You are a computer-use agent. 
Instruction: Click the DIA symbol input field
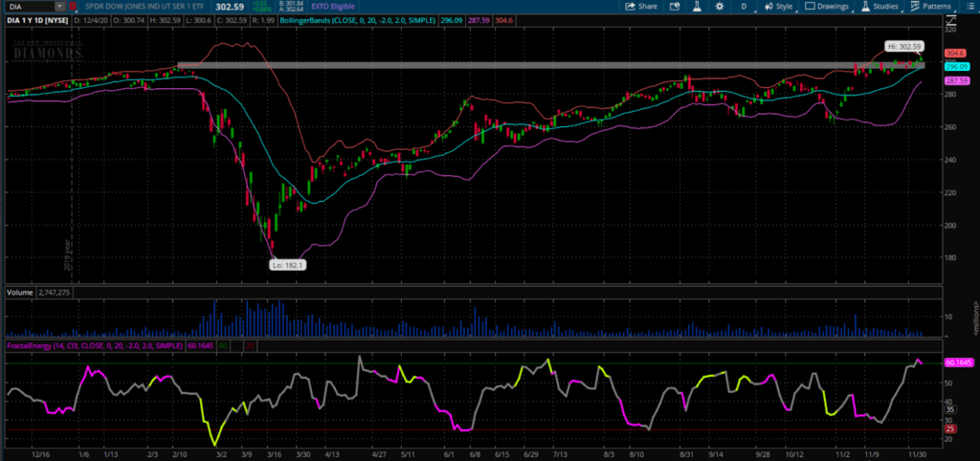[29, 7]
